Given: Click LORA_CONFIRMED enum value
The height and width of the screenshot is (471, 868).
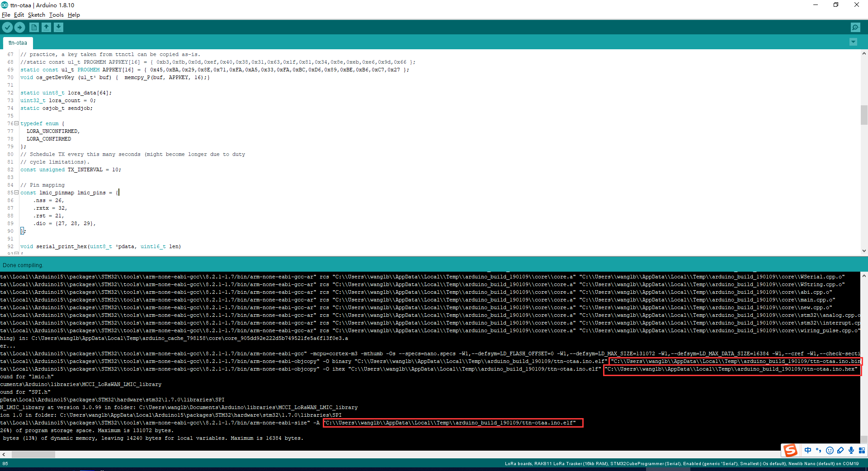Looking at the screenshot, I should [x=49, y=139].
